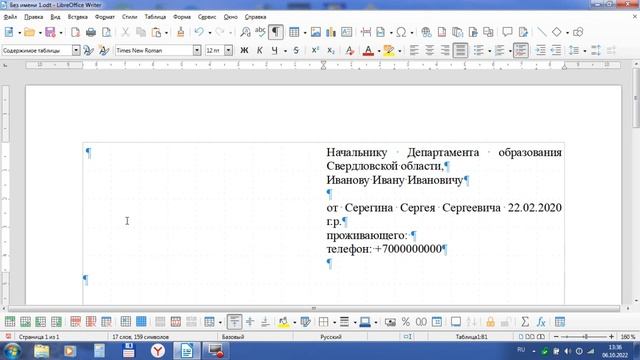Apply the red font color
The width and height of the screenshot is (640, 360).
(368, 51)
